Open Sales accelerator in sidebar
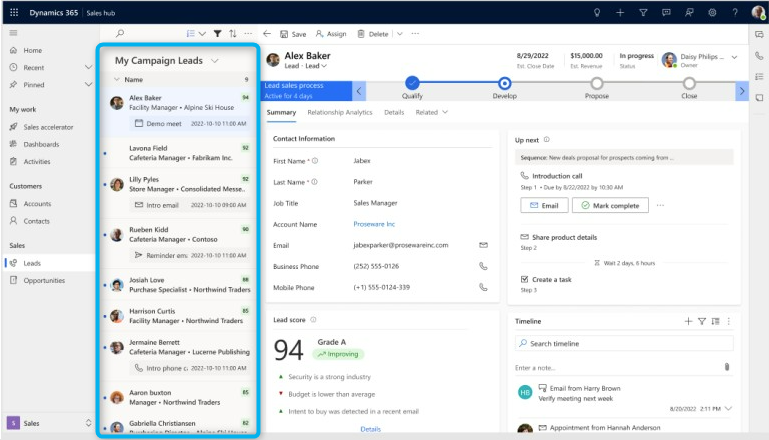 [48, 127]
